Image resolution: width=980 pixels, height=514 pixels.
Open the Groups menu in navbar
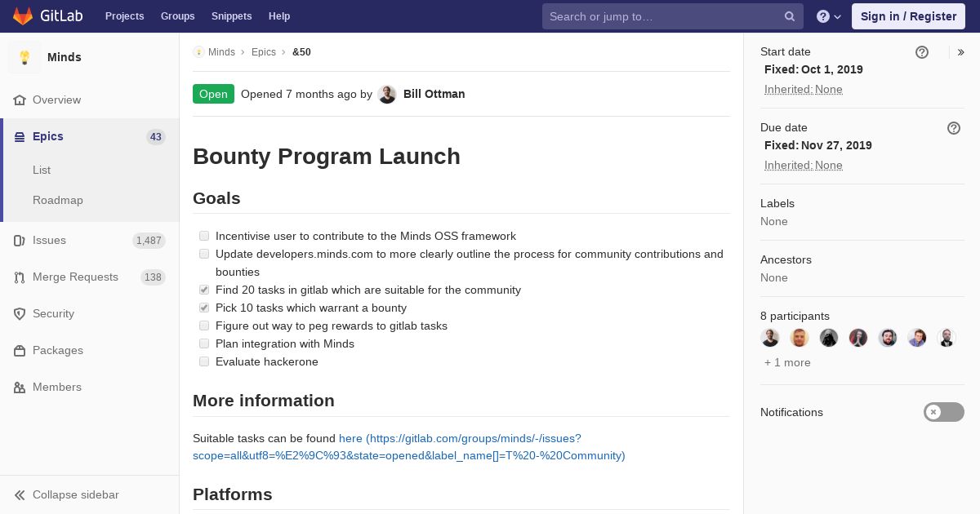coord(177,16)
